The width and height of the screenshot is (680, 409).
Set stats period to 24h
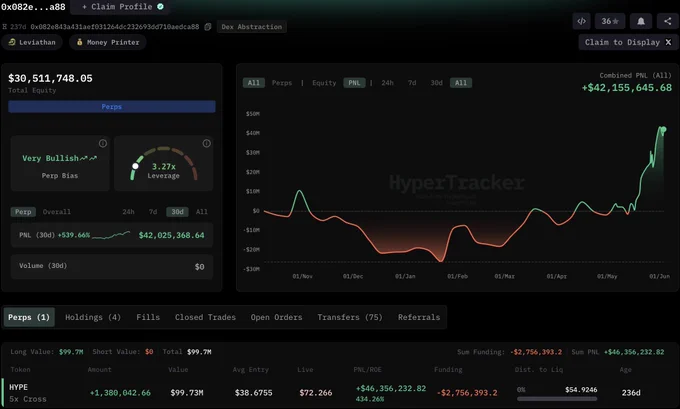[128, 212]
